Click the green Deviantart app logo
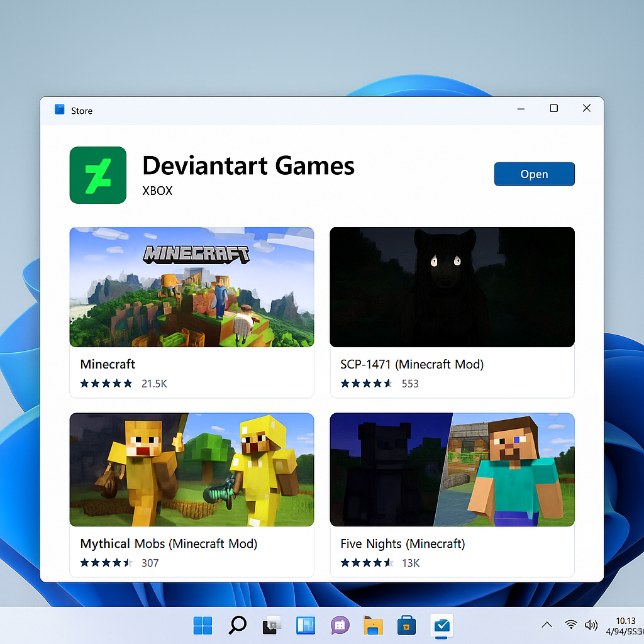The width and height of the screenshot is (644, 644). (97, 175)
